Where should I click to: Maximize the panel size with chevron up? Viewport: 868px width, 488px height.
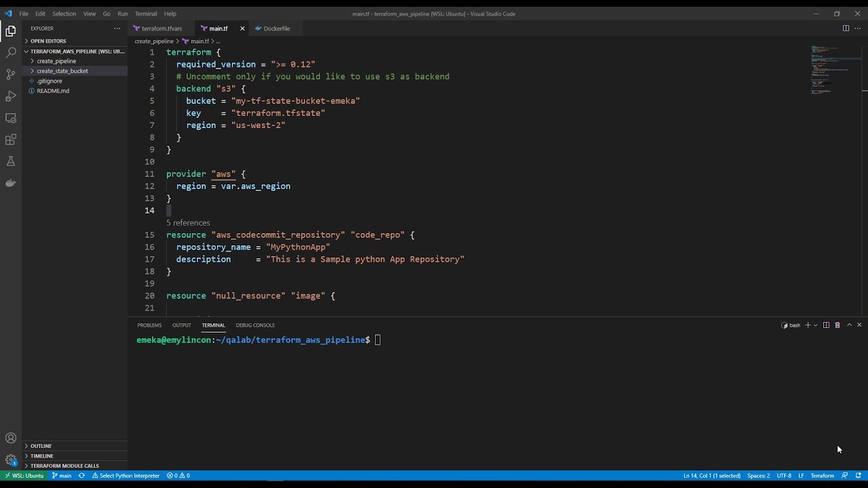[x=849, y=325]
